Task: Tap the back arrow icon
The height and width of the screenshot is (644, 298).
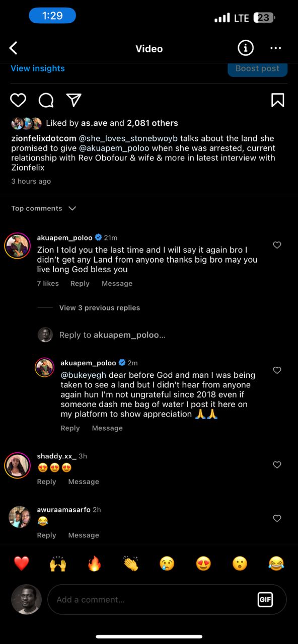Action: point(14,48)
